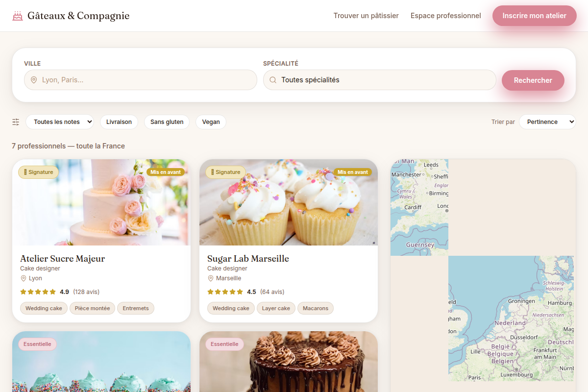Open Trouver un pâtissier nav link
Screen dimensions: 588x392
(x=366, y=16)
